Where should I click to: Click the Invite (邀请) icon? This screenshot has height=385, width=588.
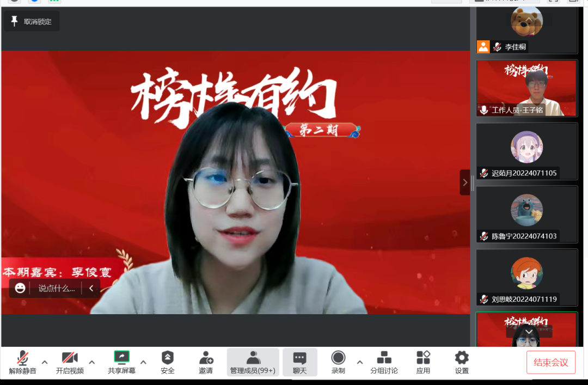(207, 362)
